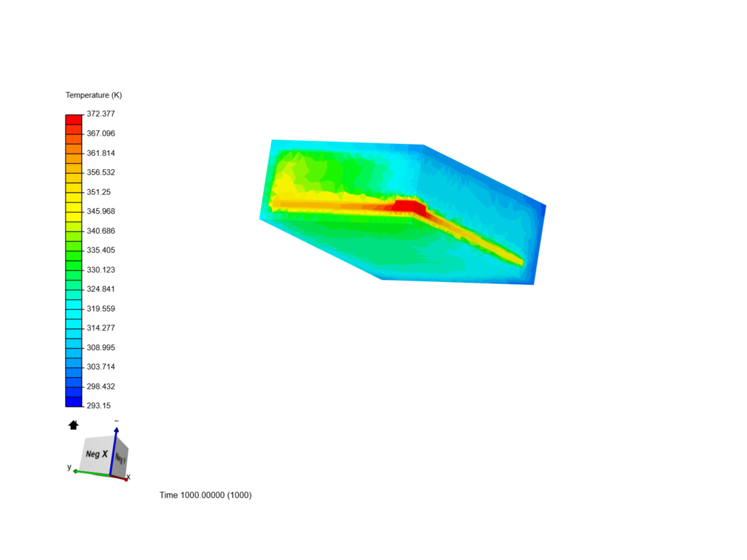
Task: Click the 335.405 tick label on the legend
Action: click(x=101, y=250)
